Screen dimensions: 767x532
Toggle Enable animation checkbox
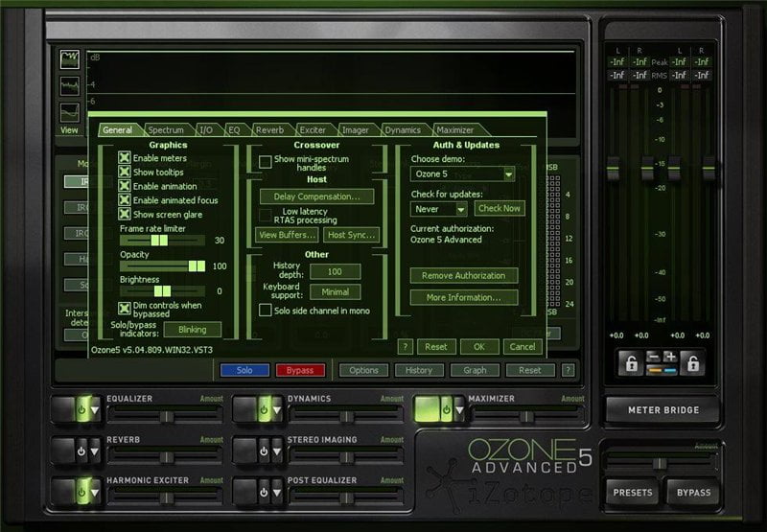(x=125, y=186)
